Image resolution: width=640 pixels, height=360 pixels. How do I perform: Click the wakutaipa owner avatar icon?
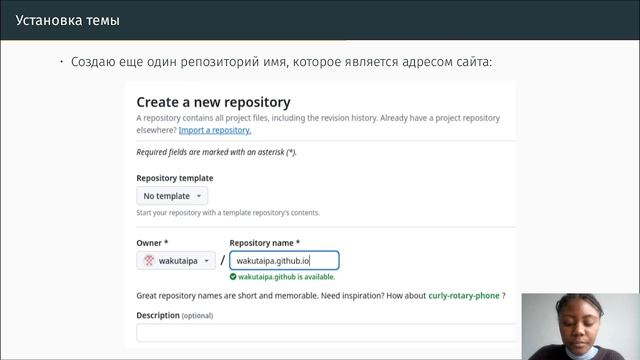point(149,260)
